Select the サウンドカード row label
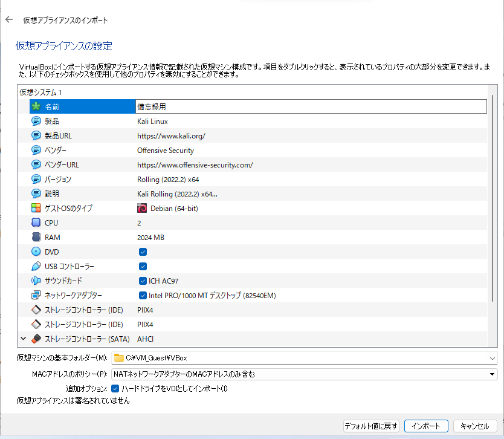Image resolution: width=504 pixels, height=439 pixels. (x=63, y=281)
